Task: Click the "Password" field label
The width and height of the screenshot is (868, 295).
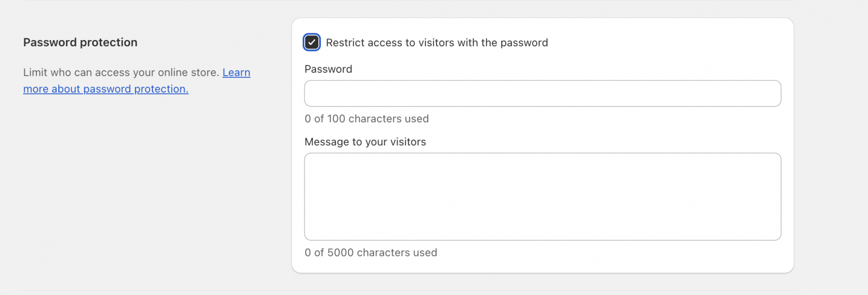Action: tap(328, 69)
